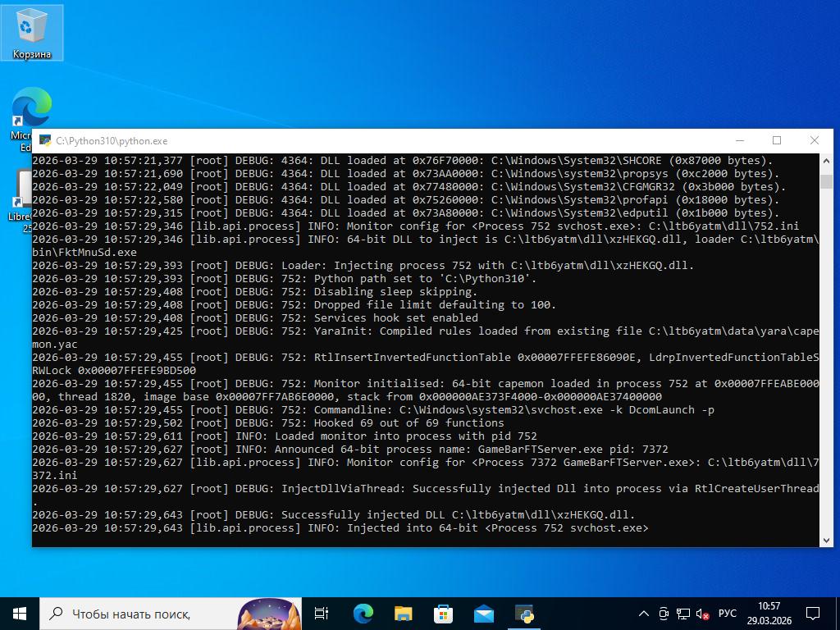Open the Recycle Bin (Корзина) desktop icon
This screenshot has width=840, height=630.
click(31, 33)
